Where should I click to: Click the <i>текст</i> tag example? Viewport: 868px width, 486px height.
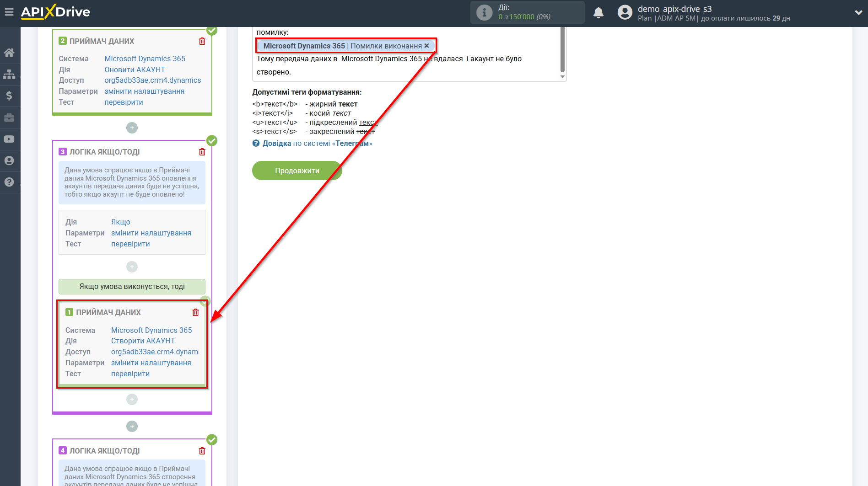point(272,113)
